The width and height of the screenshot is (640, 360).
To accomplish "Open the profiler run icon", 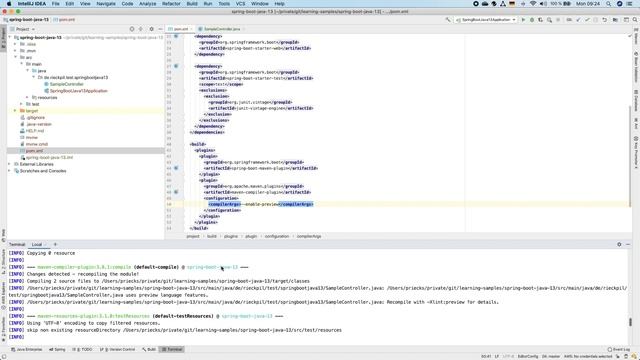I will pos(549,20).
